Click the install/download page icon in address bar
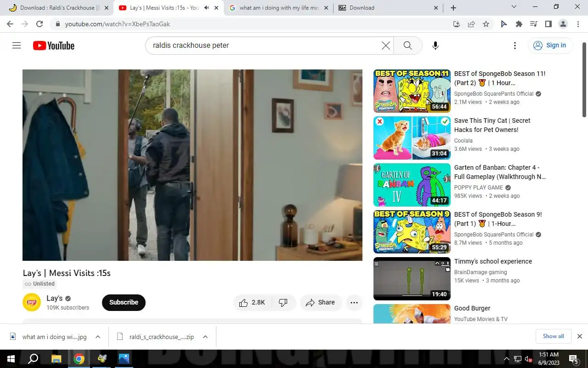The width and height of the screenshot is (588, 368). pos(457,24)
